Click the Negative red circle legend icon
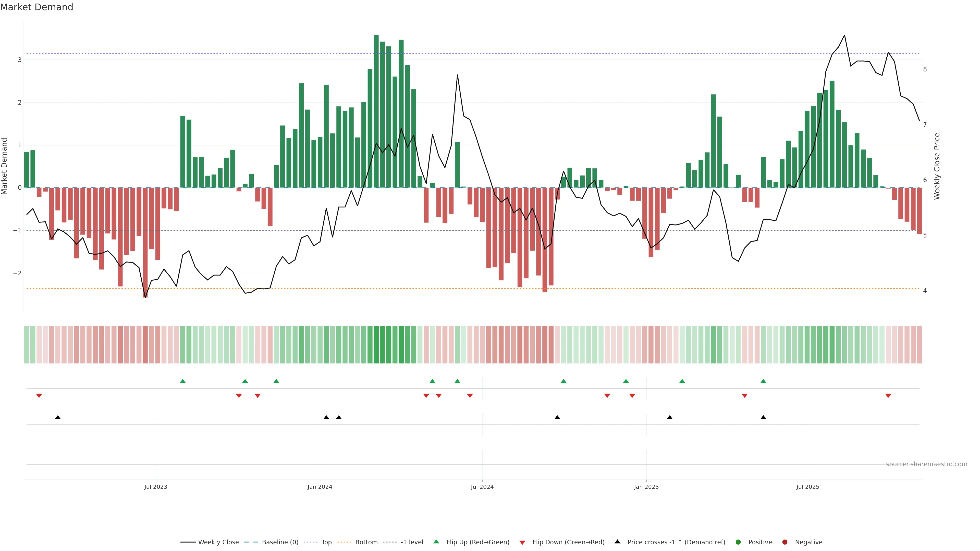 coord(785,542)
